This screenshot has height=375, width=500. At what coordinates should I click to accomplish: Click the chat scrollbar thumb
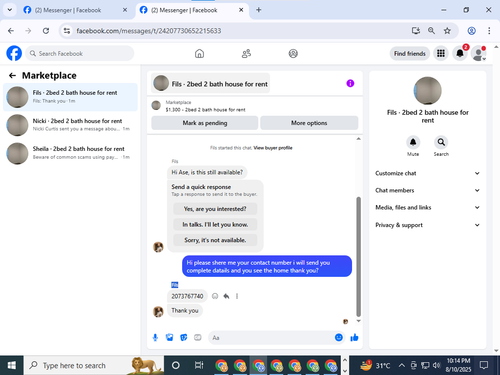pyautogui.click(x=358, y=257)
